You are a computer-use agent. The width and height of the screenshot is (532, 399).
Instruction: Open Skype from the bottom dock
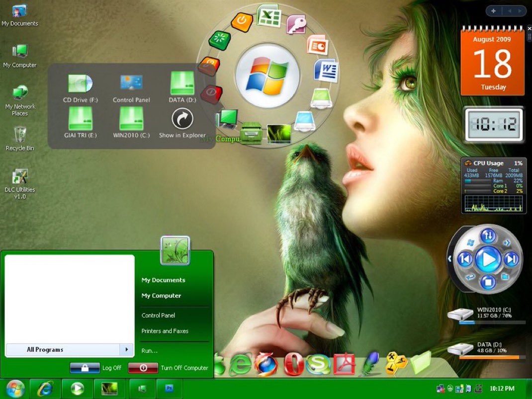318,364
